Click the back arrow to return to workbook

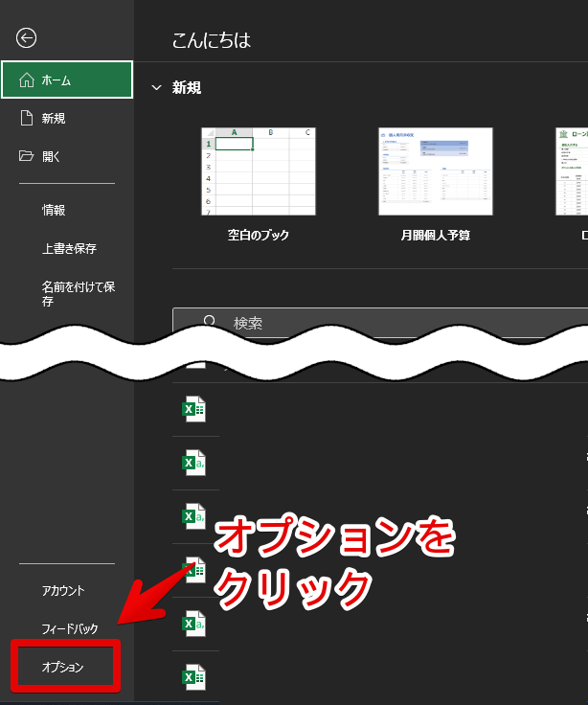point(26,38)
